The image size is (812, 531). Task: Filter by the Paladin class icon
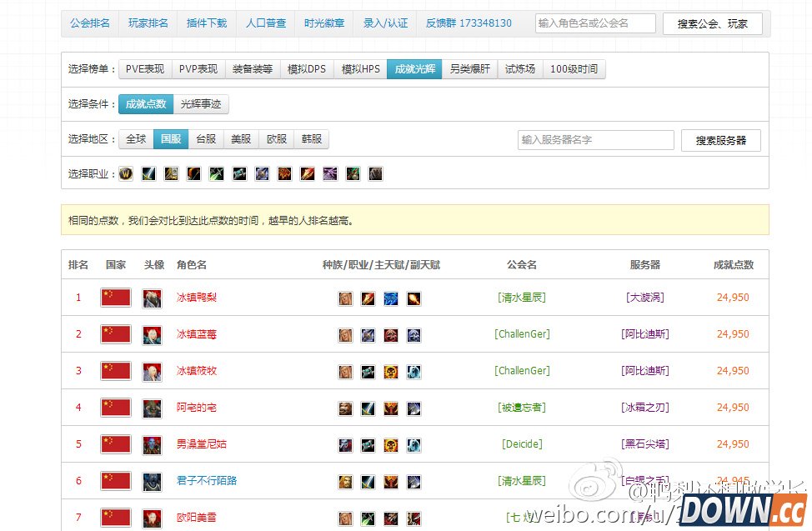[x=169, y=173]
